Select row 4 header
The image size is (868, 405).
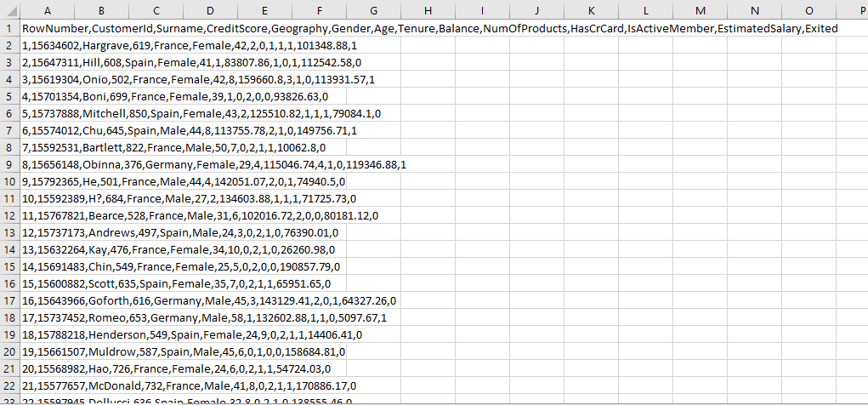(x=10, y=79)
